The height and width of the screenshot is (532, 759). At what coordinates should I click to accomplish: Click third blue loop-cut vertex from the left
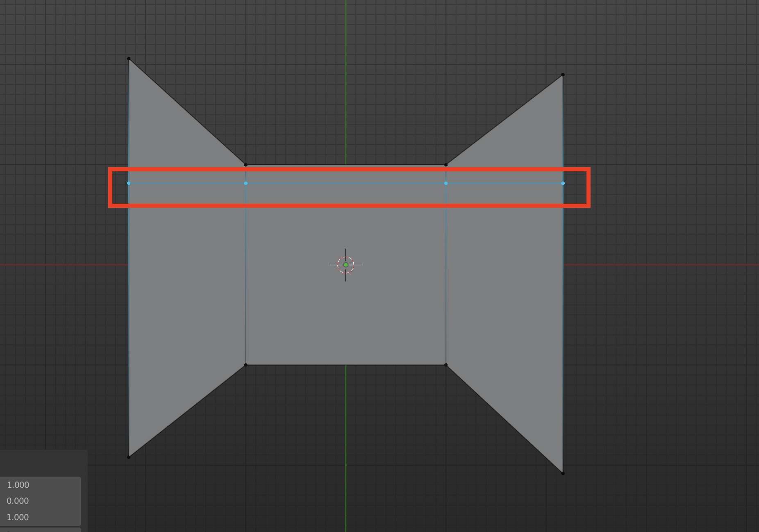[446, 183]
